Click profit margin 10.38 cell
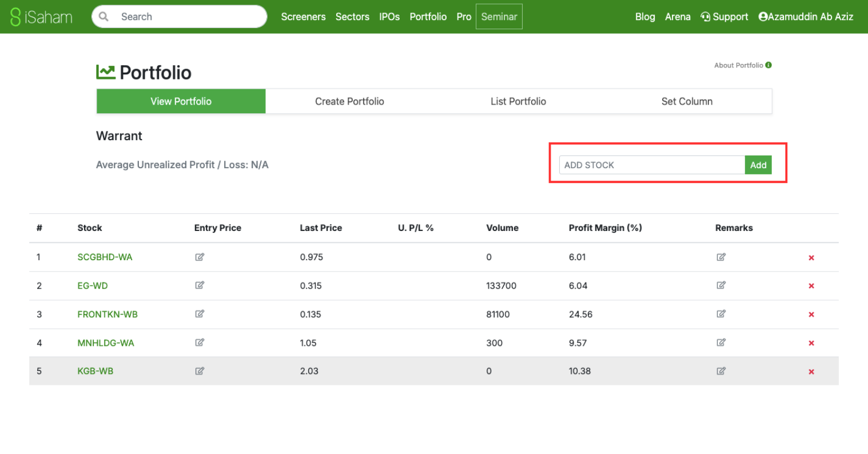The height and width of the screenshot is (454, 868). [580, 371]
